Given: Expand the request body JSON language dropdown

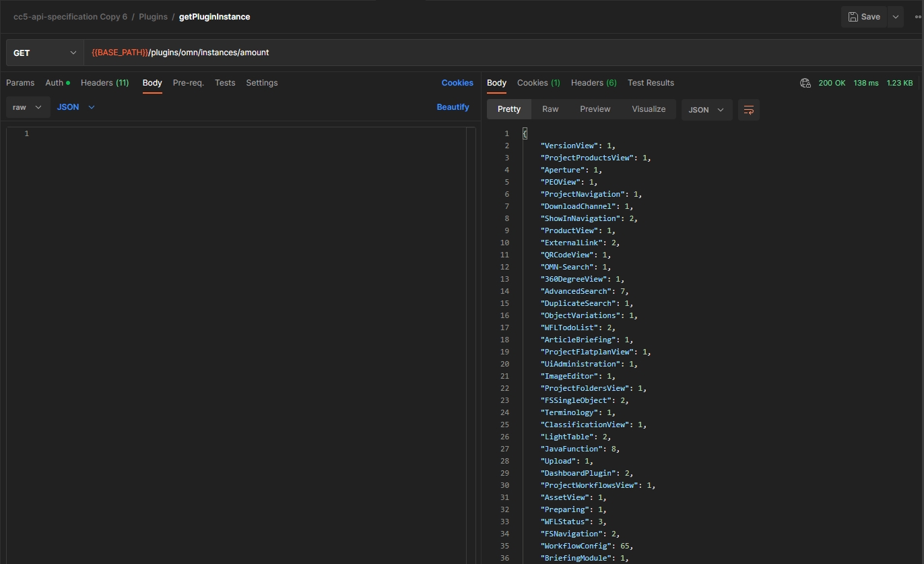Looking at the screenshot, I should (x=75, y=107).
